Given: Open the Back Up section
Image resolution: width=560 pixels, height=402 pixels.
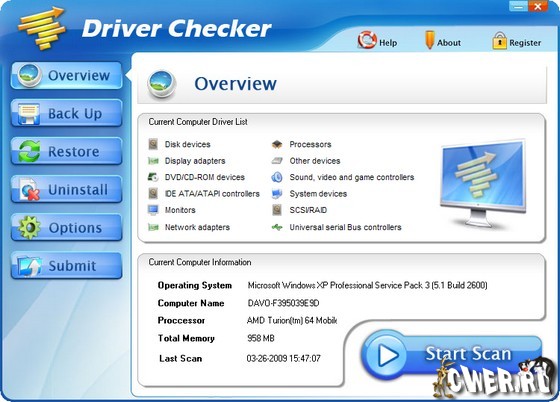Looking at the screenshot, I should click(66, 113).
